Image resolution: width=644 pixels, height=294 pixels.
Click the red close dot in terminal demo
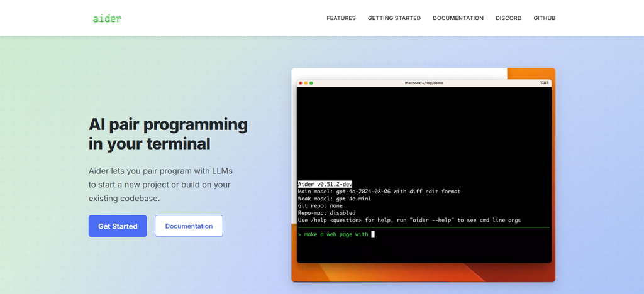point(301,83)
